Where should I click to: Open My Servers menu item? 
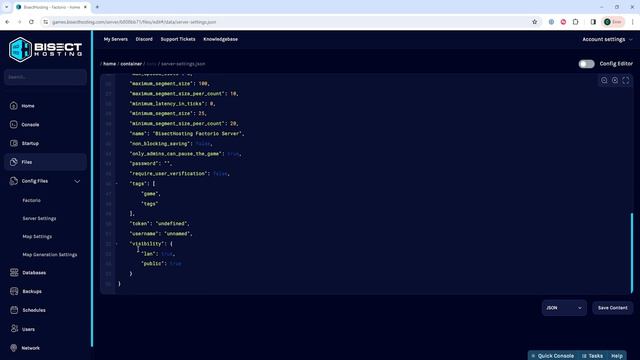coord(116,39)
